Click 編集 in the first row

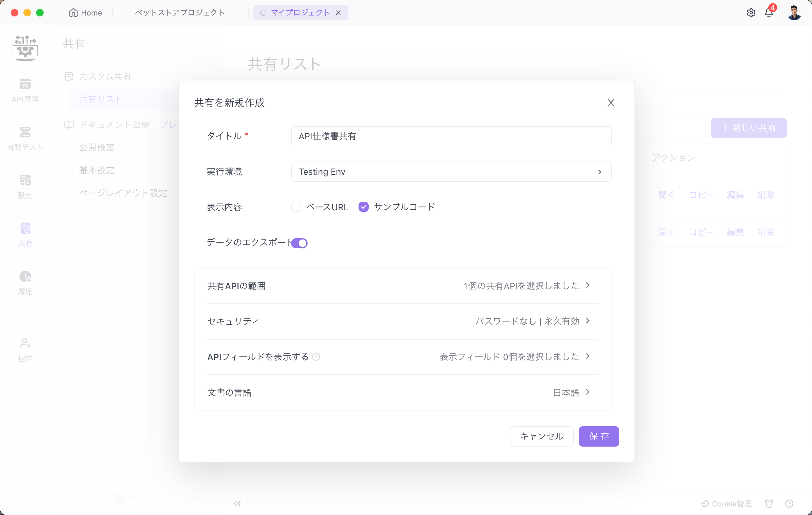[x=735, y=195]
